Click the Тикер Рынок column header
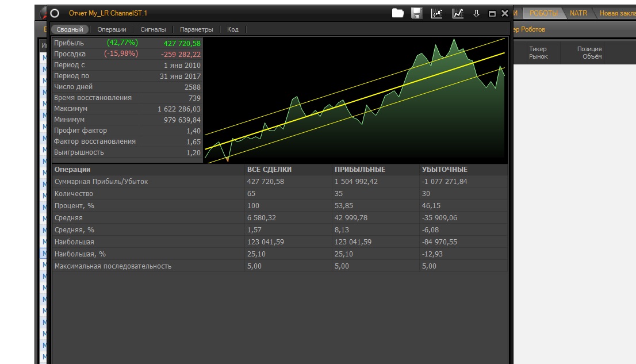 [x=538, y=53]
